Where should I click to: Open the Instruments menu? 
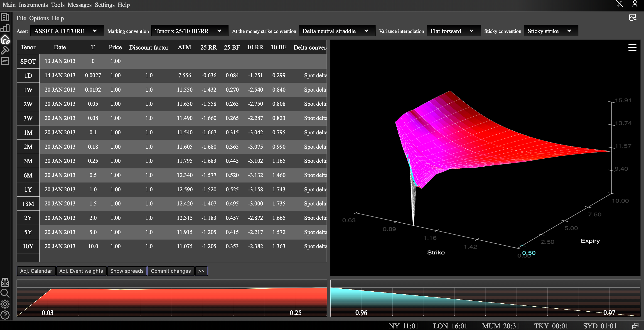click(x=33, y=5)
